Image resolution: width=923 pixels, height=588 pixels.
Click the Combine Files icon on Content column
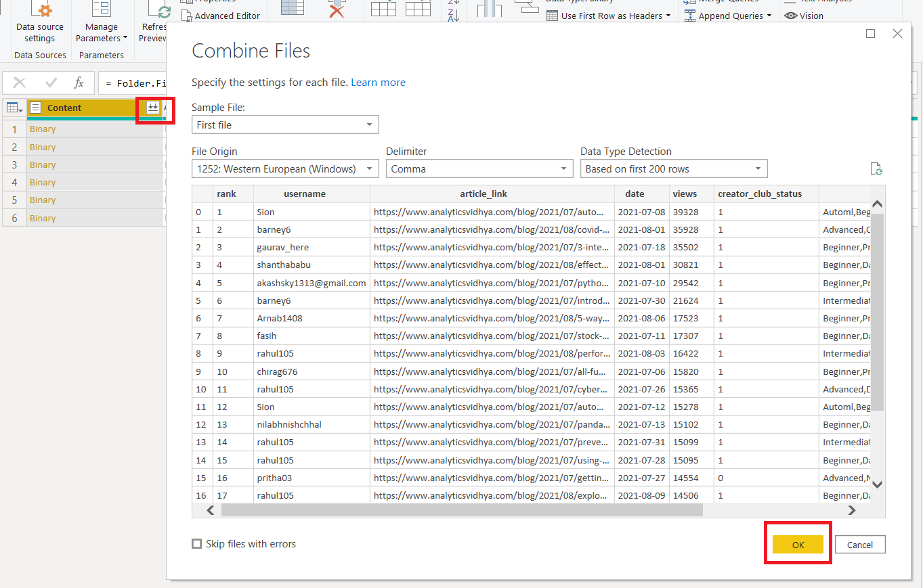tap(154, 108)
